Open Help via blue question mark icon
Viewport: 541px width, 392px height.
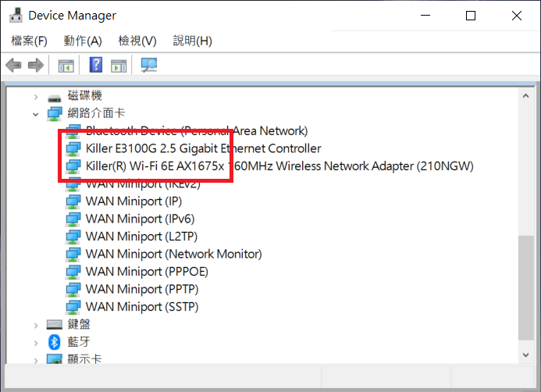click(96, 65)
